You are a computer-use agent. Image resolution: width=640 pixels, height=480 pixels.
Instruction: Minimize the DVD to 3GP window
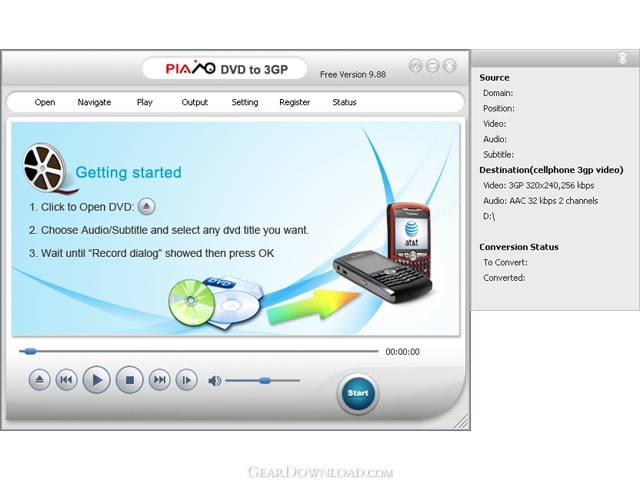click(x=433, y=66)
